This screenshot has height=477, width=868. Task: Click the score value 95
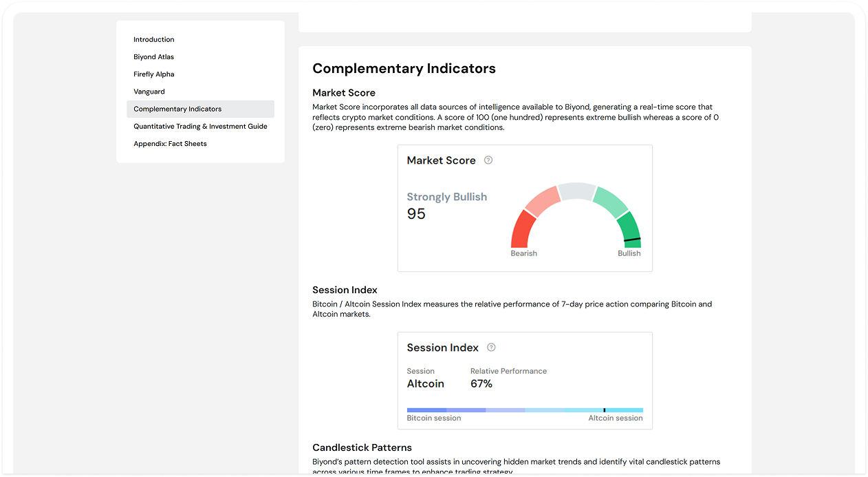click(417, 214)
